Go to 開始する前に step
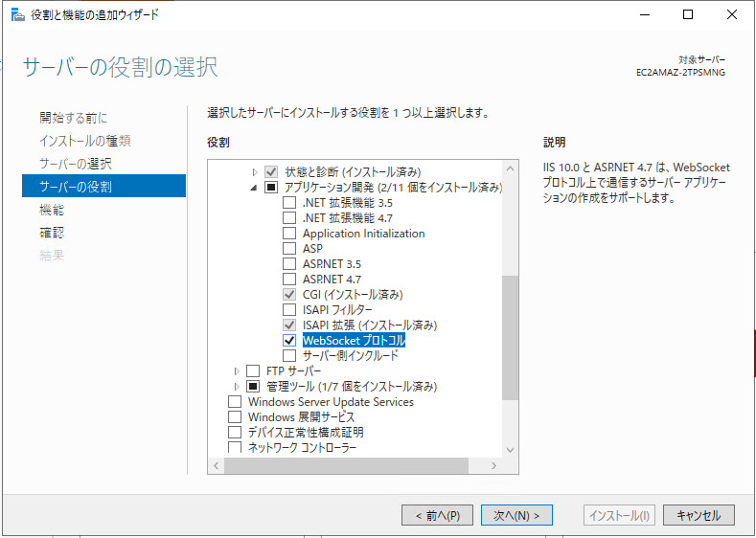 click(x=73, y=118)
